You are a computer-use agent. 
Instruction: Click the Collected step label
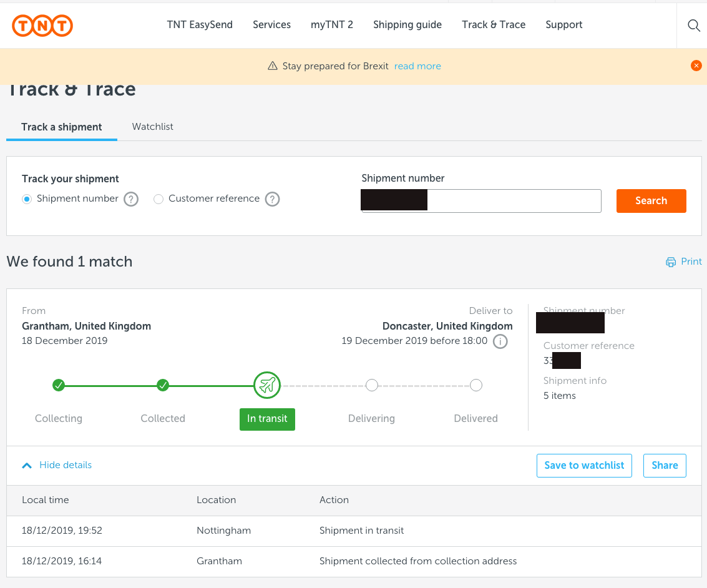point(163,419)
